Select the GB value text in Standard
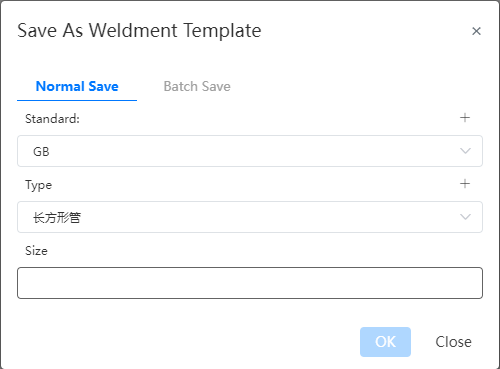 coord(41,152)
